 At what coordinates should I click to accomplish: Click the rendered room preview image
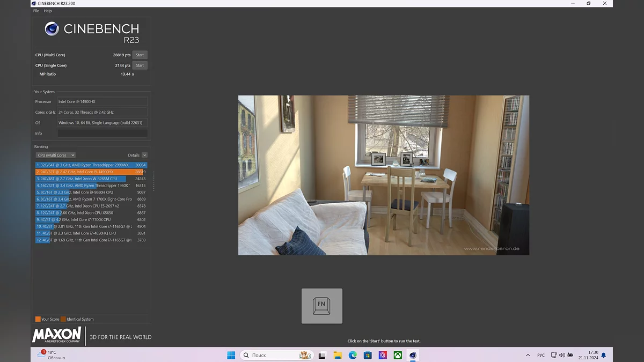[383, 175]
